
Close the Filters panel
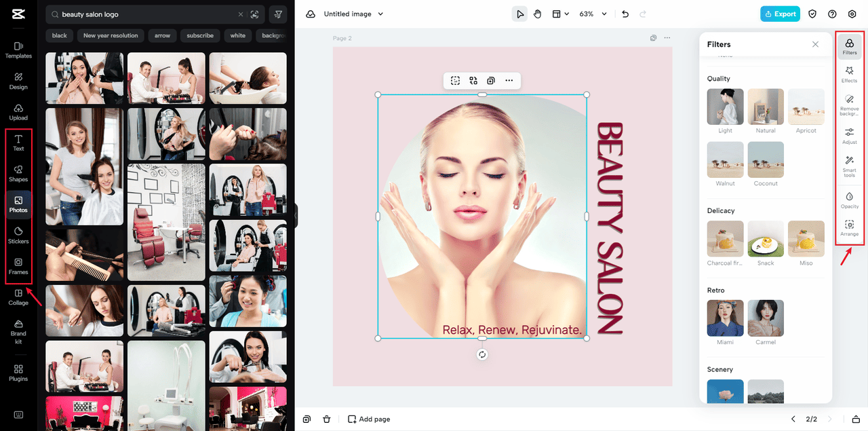815,44
